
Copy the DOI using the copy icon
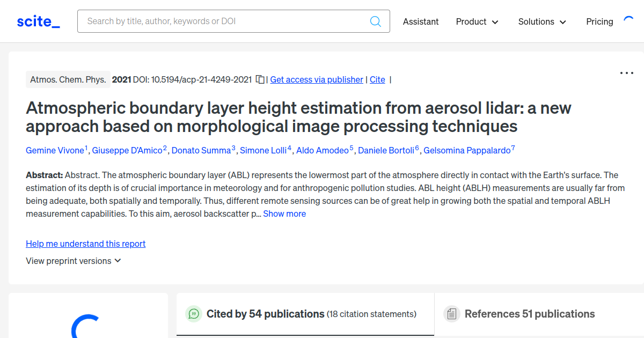click(260, 79)
